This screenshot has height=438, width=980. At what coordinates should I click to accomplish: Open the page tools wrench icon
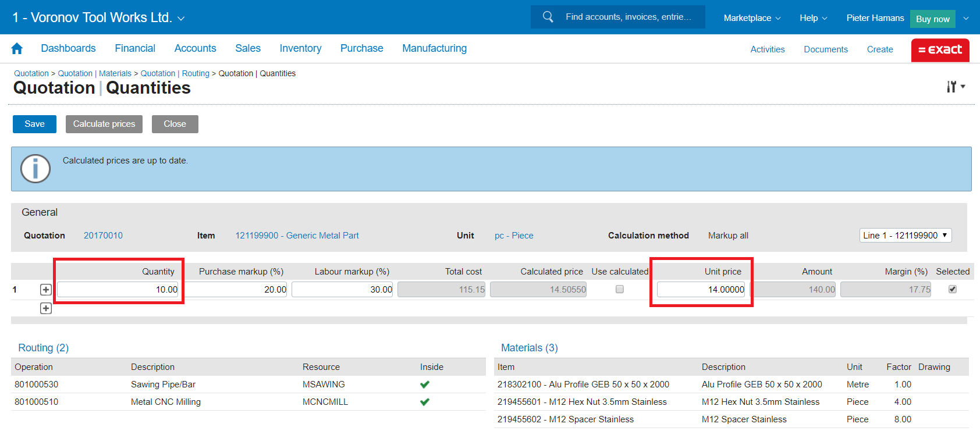[954, 87]
